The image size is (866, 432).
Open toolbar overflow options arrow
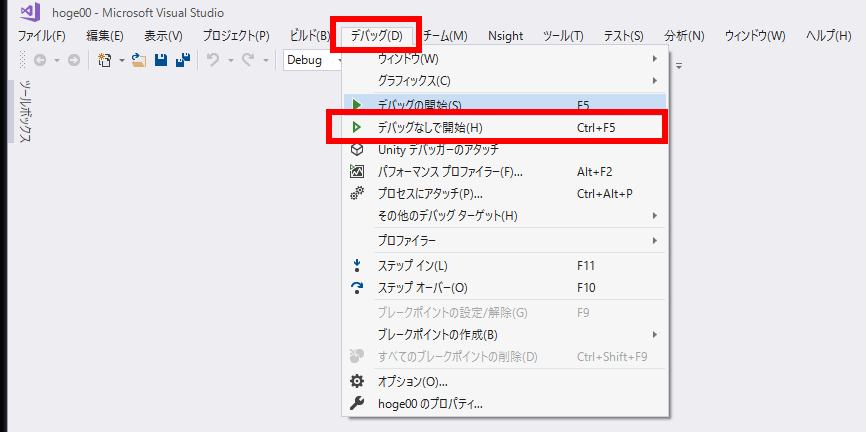tap(679, 66)
